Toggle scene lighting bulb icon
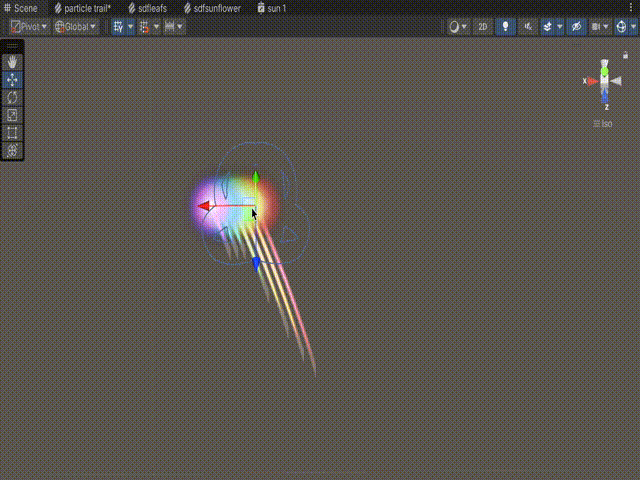Image resolution: width=640 pixels, height=480 pixels. 505,27
